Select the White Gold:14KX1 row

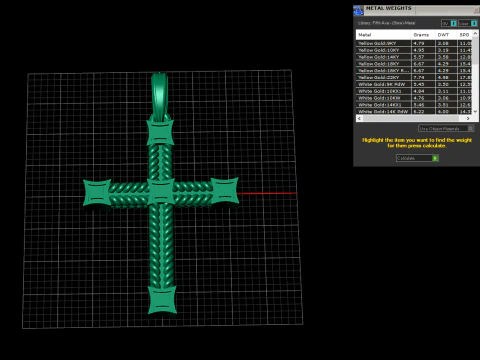[414, 105]
